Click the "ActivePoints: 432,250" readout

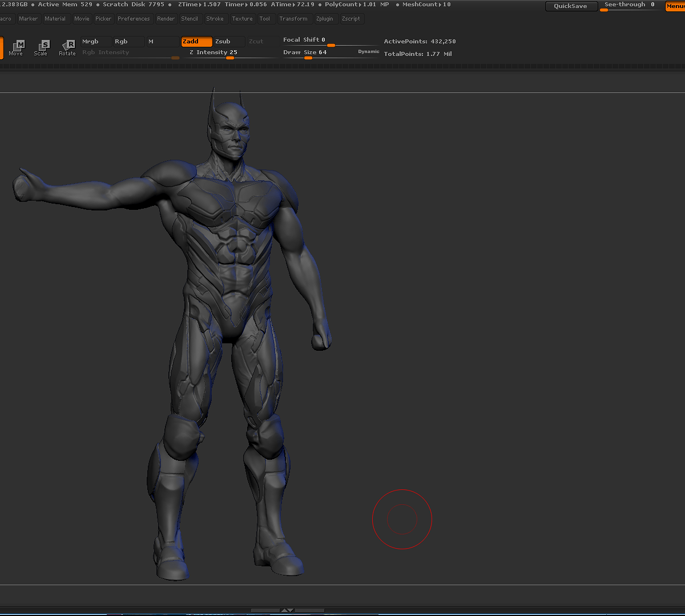(420, 42)
